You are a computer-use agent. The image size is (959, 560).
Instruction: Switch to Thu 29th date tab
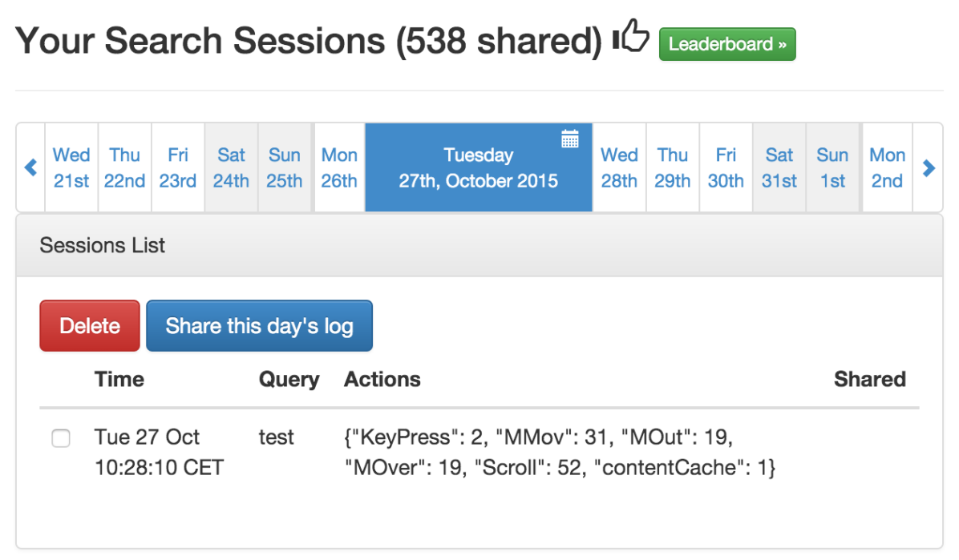coord(673,167)
